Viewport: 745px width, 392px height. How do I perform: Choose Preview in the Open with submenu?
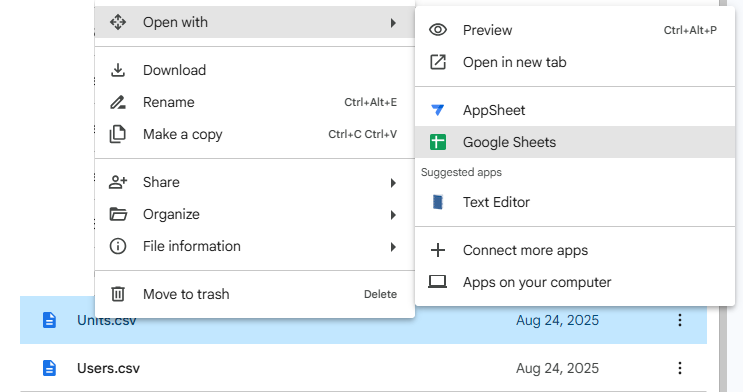click(575, 30)
